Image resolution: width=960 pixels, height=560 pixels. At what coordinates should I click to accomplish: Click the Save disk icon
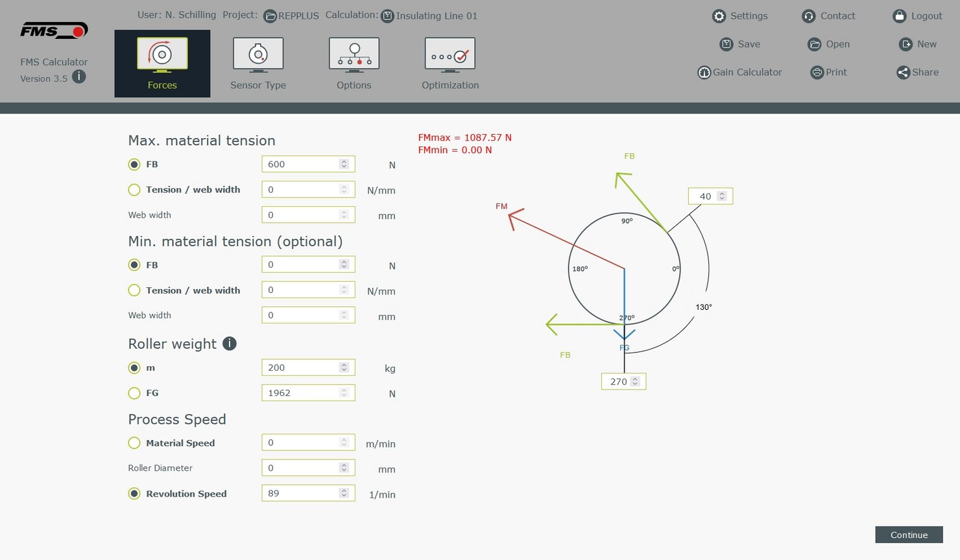pos(726,44)
